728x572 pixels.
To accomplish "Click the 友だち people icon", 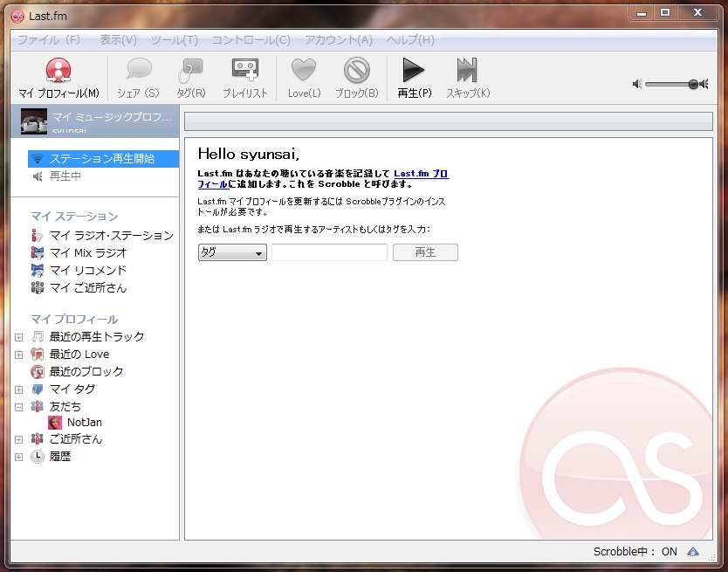I will [38, 407].
